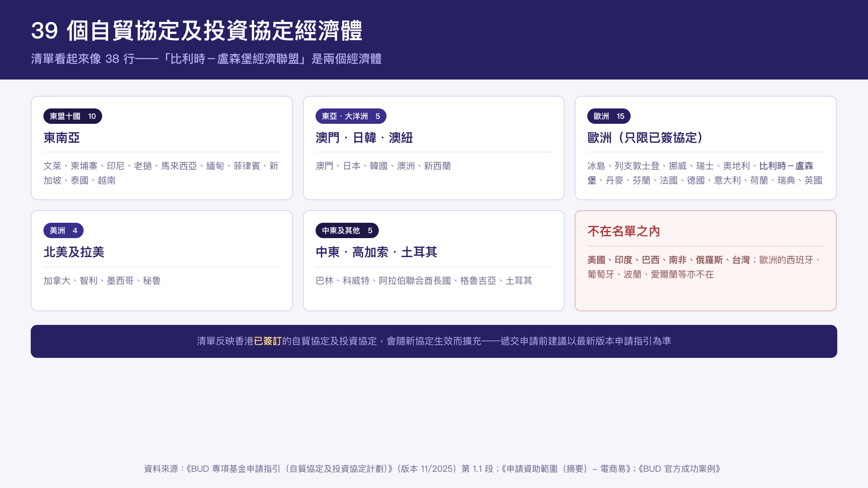
Task: Click the European list starting with 冰島
Action: tap(705, 173)
